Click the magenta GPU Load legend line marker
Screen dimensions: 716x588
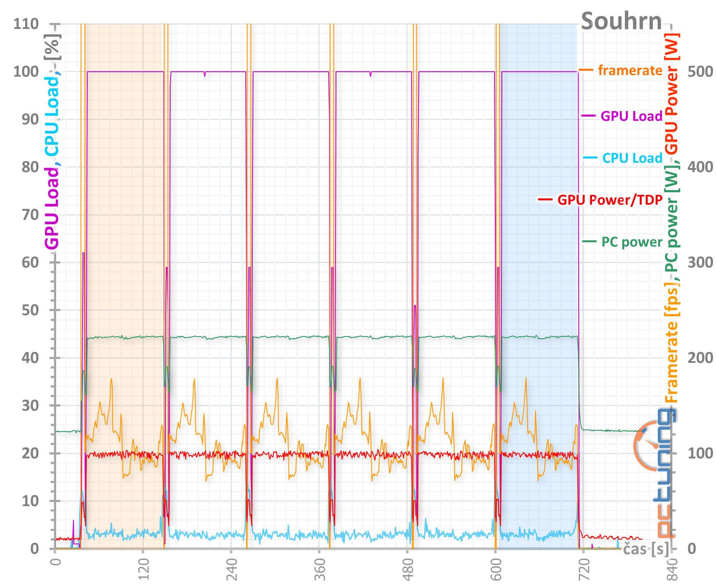point(588,116)
